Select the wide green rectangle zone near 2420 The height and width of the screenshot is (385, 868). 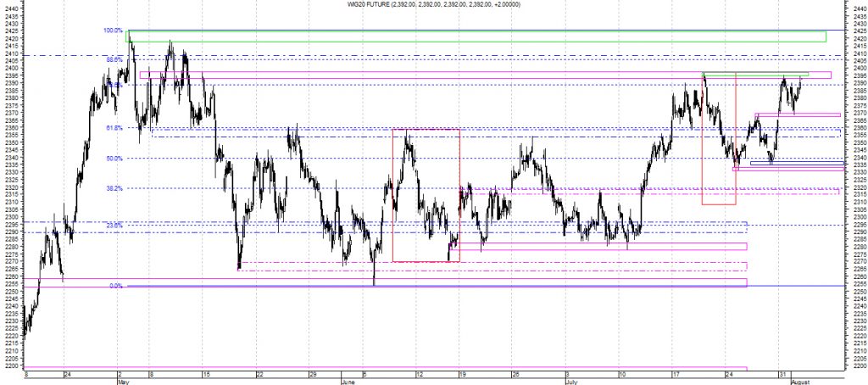[476, 36]
